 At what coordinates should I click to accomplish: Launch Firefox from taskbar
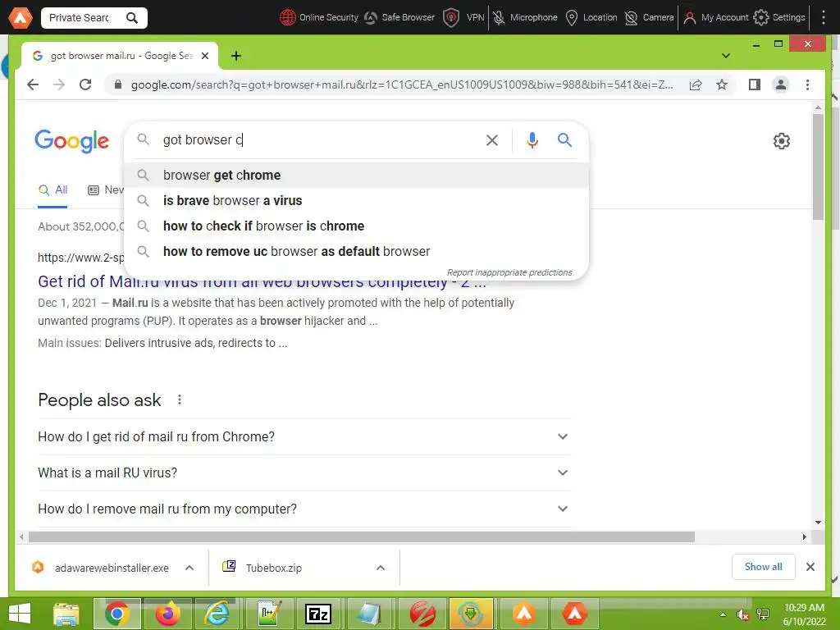point(167,614)
